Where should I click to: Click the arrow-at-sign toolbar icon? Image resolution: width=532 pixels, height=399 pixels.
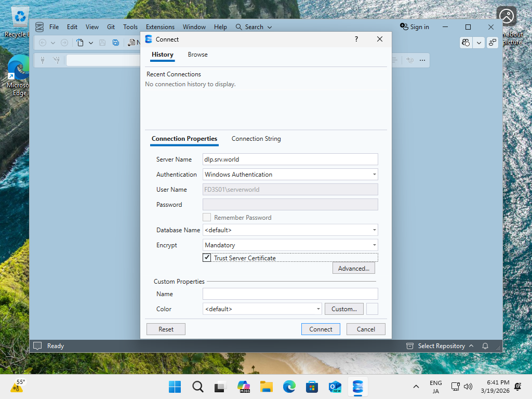click(410, 60)
